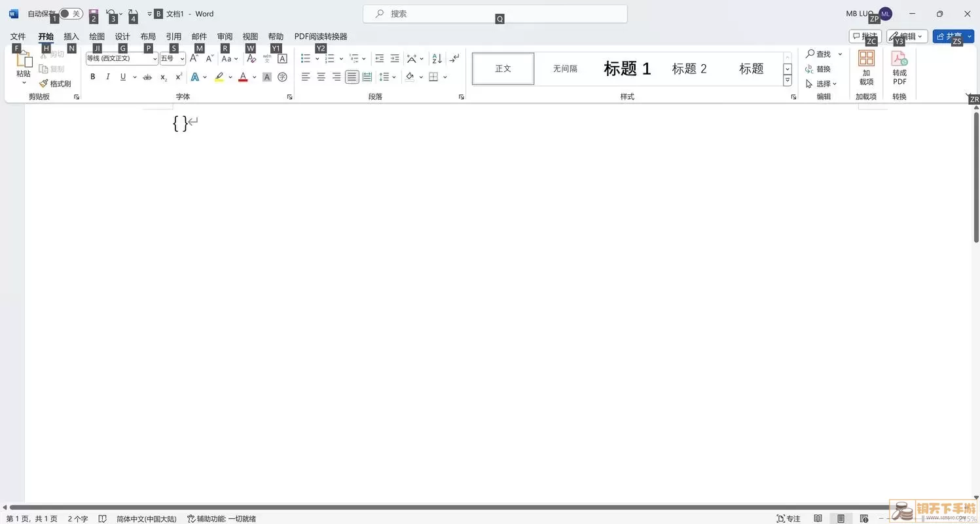This screenshot has width=980, height=524.
Task: Expand the styles gallery
Action: (x=788, y=81)
